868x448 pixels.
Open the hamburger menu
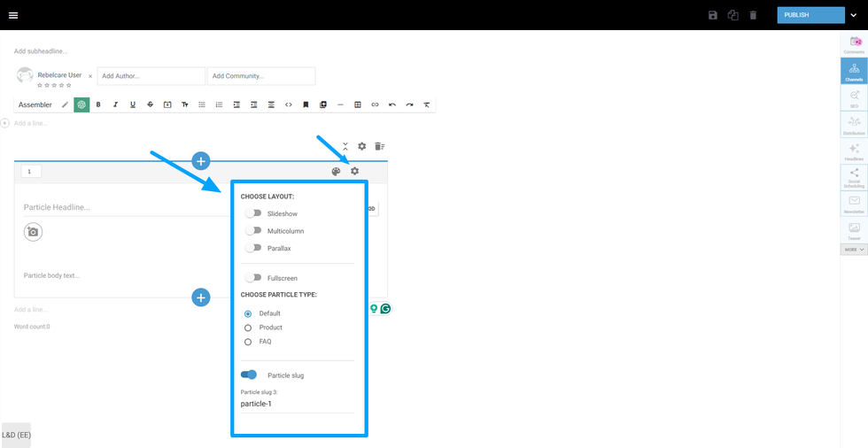pyautogui.click(x=13, y=15)
